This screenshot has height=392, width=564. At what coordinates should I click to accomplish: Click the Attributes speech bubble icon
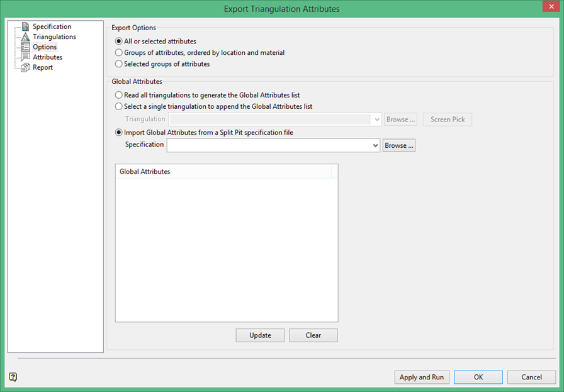25,57
